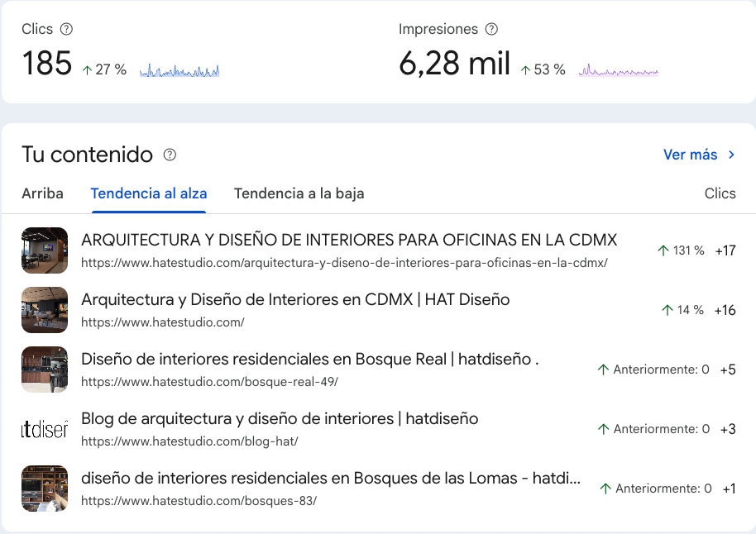Open the Clics sparkline chart
The image size is (756, 534).
pyautogui.click(x=179, y=71)
